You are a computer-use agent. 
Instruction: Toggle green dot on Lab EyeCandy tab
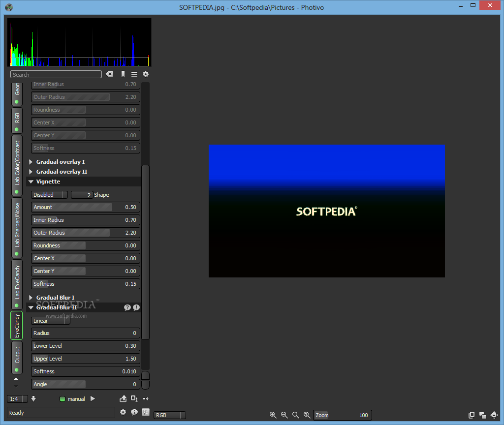(x=17, y=305)
